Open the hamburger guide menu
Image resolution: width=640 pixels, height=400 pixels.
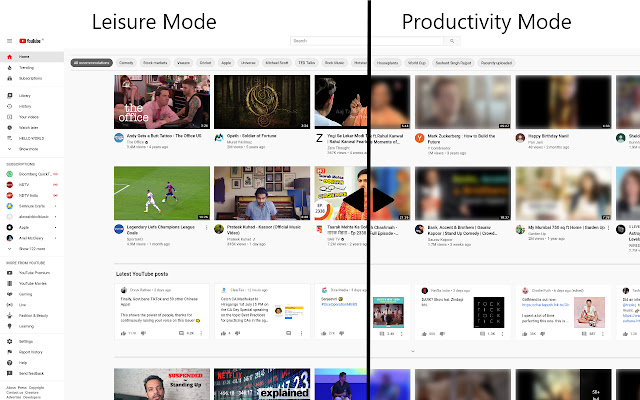point(9,41)
